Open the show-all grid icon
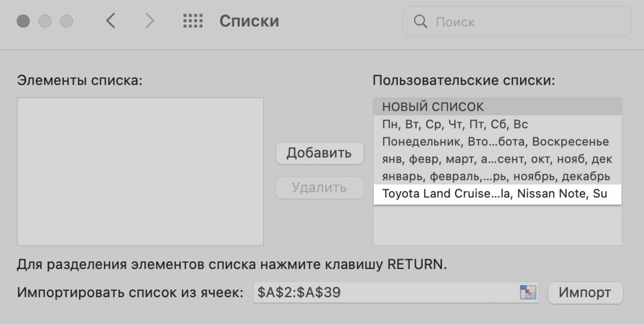644x325 pixels. 193,21
